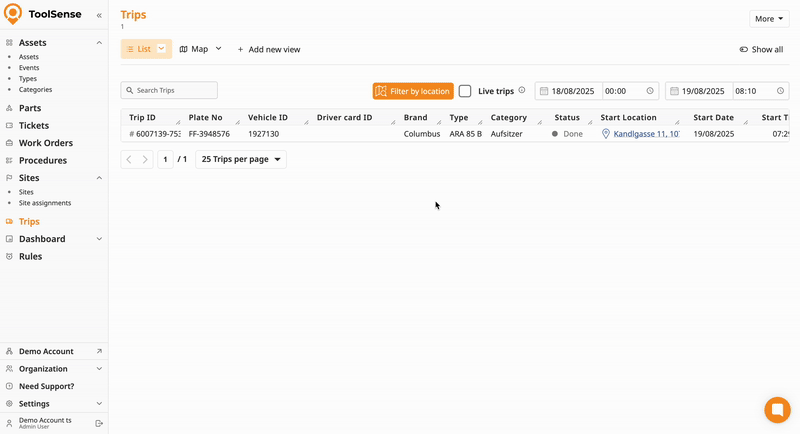Click the Rules alarm icon
Image resolution: width=800 pixels, height=434 pixels.
click(9, 257)
